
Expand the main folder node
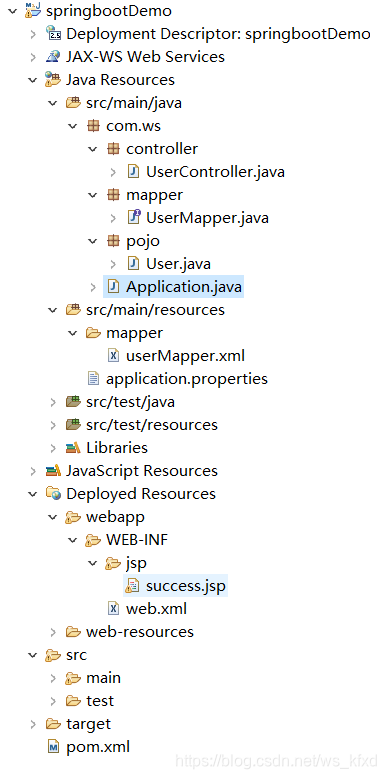tap(53, 678)
